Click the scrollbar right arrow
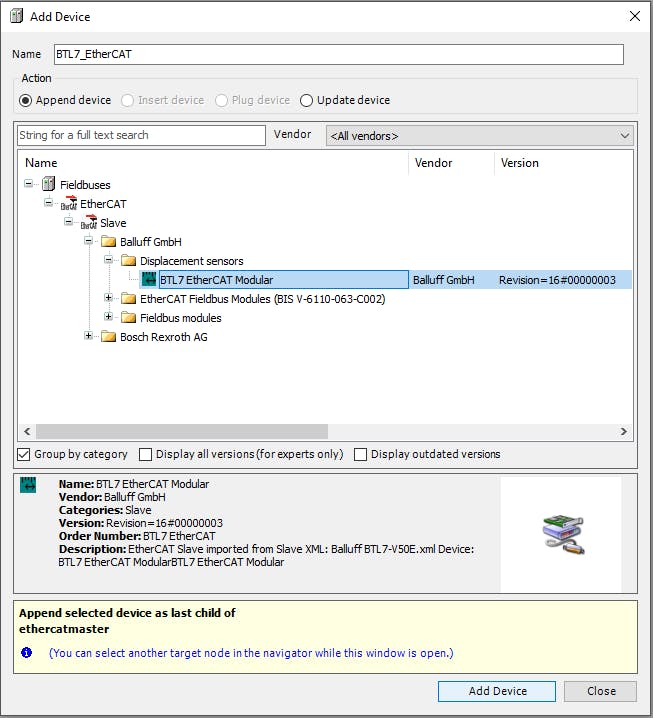The width and height of the screenshot is (653, 718). (624, 431)
